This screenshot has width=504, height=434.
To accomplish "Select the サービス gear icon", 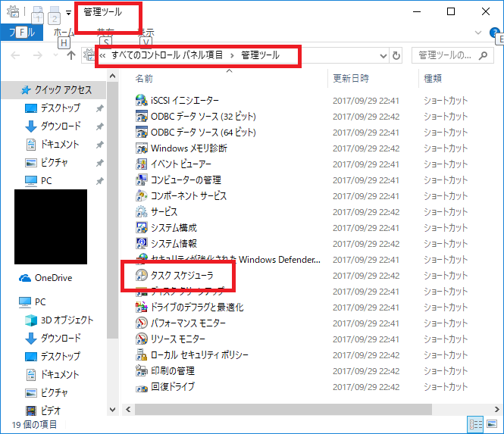I will tap(142, 212).
